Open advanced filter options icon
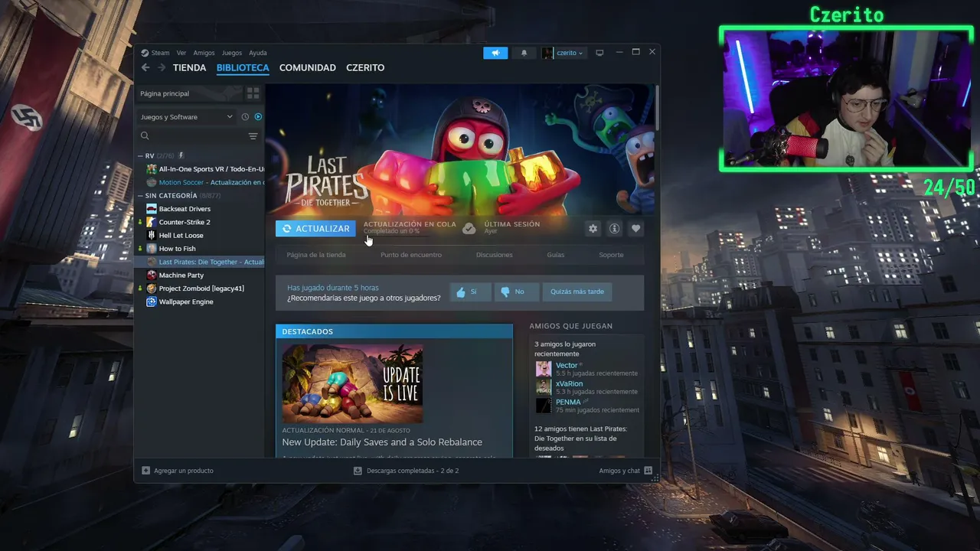The height and width of the screenshot is (551, 980). pos(253,136)
